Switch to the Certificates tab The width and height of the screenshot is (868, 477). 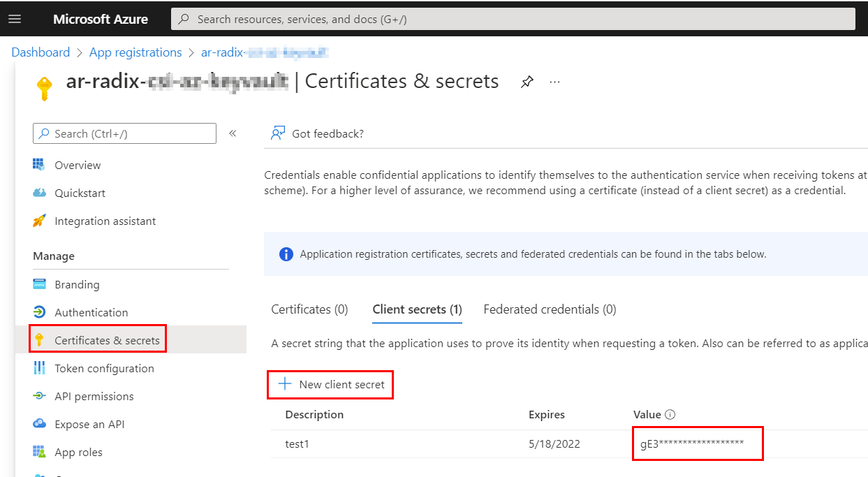309,309
